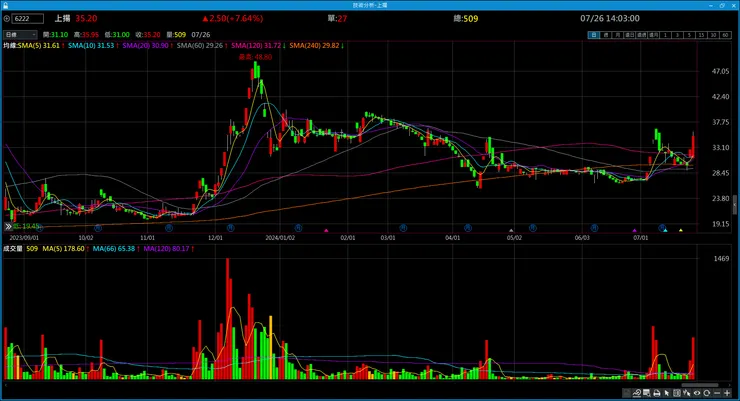Click the print icon in bottom toolbar
The height and width of the screenshot is (401, 740).
[656, 393]
